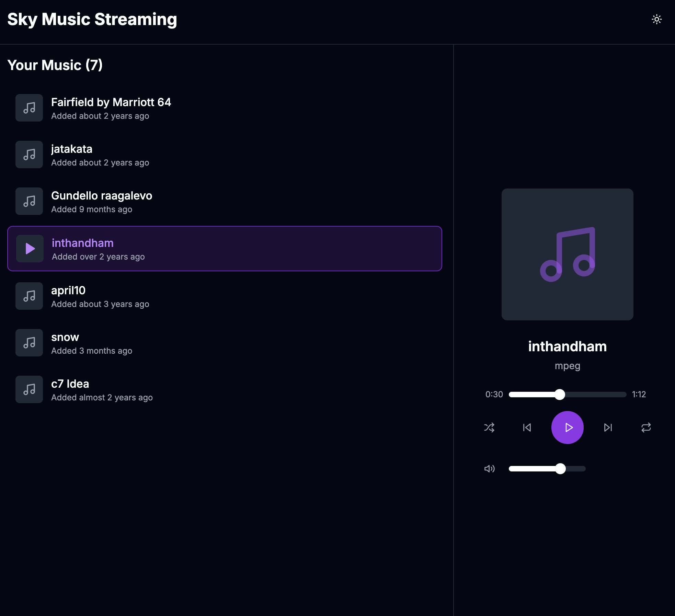Click the volume slider handle
Screen dimensions: 675x616
(560, 469)
